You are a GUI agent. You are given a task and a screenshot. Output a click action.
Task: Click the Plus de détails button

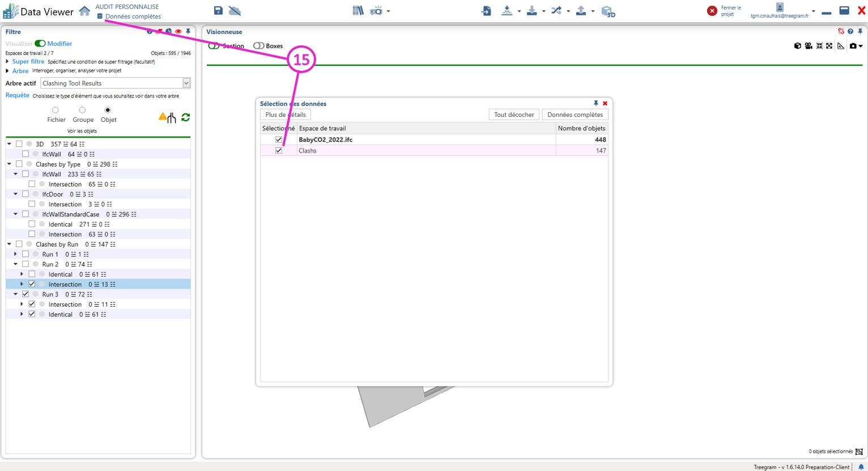pyautogui.click(x=286, y=114)
